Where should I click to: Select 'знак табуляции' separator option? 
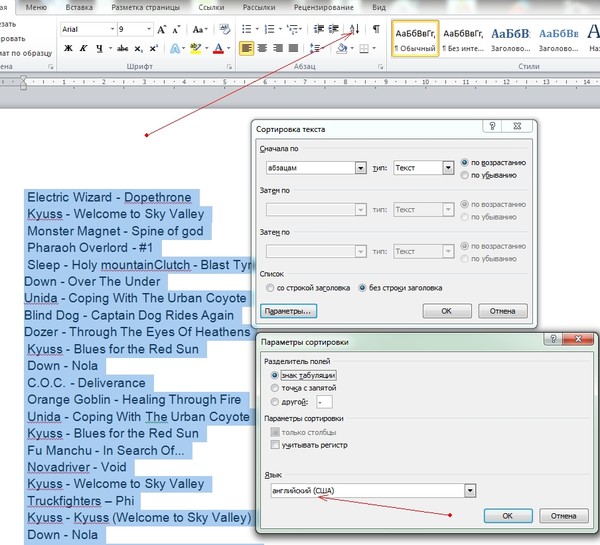[x=274, y=375]
